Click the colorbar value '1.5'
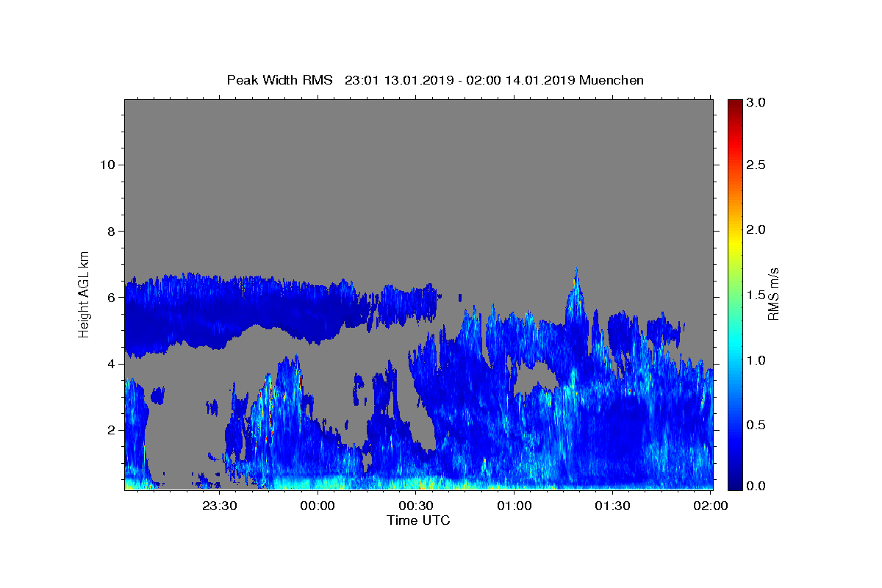882x588 pixels. 756,295
